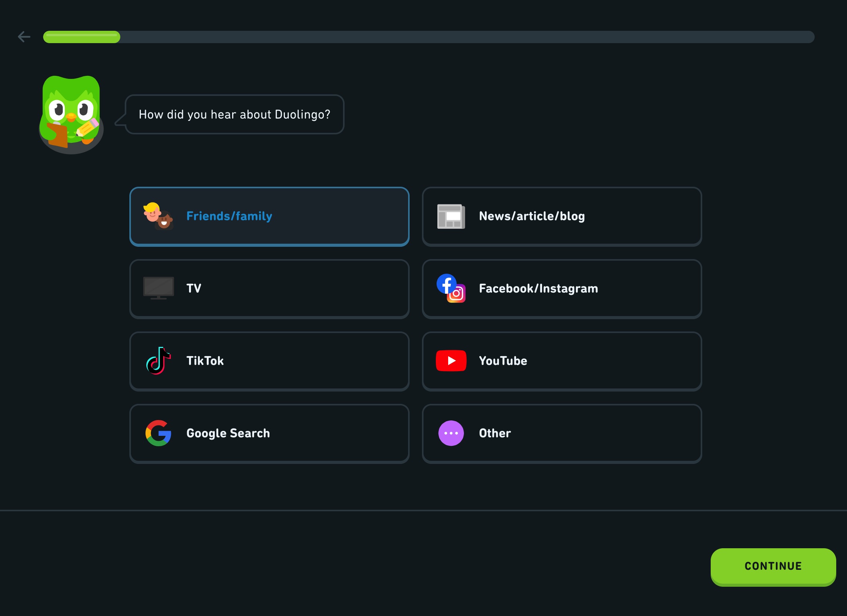The image size is (847, 616).
Task: Click the Duo owl mascot
Action: point(71,115)
